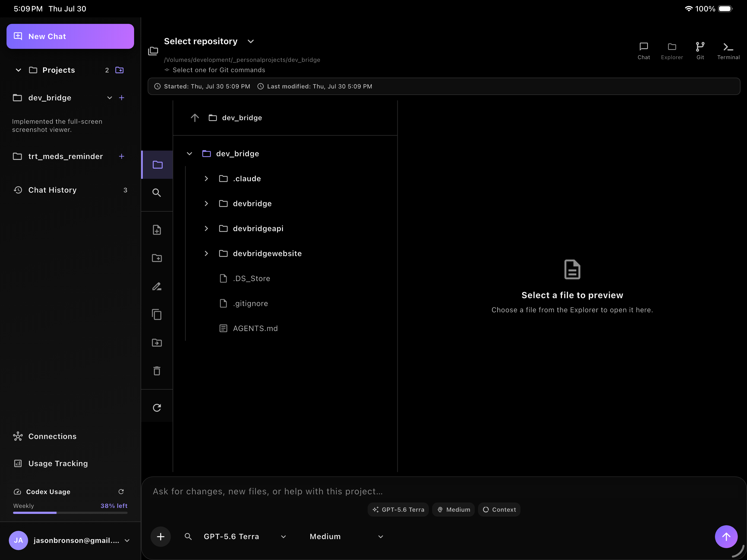Refresh the file tree
This screenshot has height=560, width=747.
click(157, 408)
